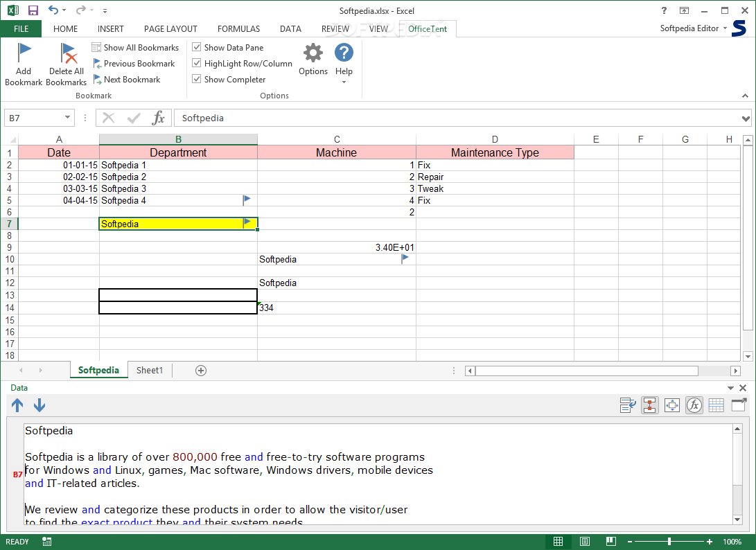The image size is (756, 550).
Task: Click the fit-to-frame icon in Data pane
Action: 671,405
